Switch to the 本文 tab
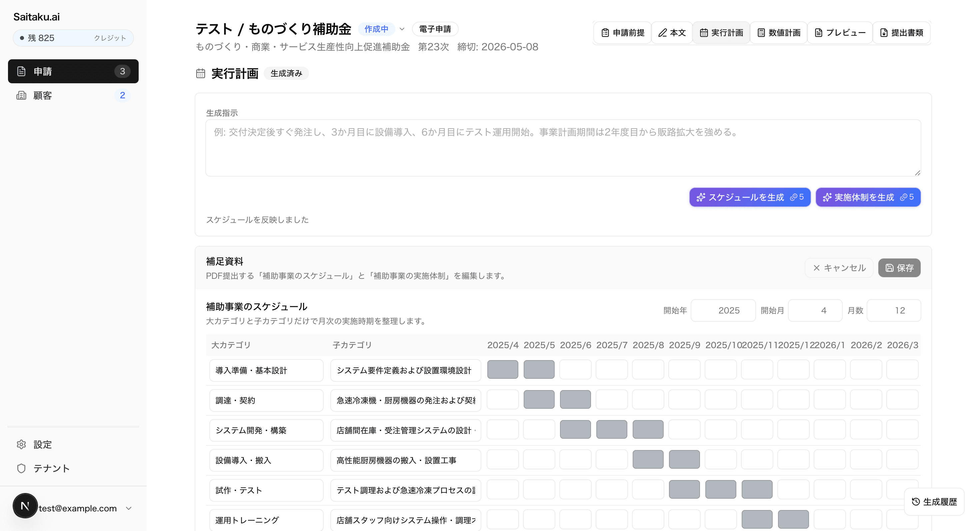The height and width of the screenshot is (531, 980). (x=672, y=33)
